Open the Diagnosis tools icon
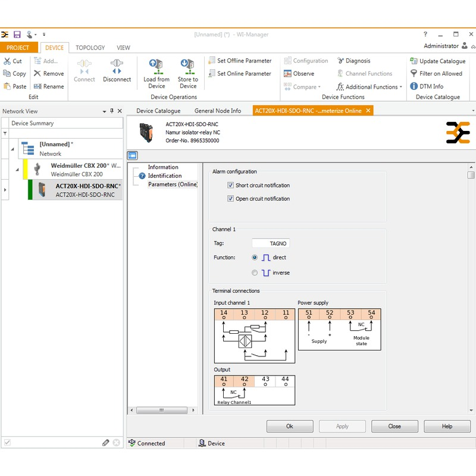The height and width of the screenshot is (476, 476). (340, 61)
